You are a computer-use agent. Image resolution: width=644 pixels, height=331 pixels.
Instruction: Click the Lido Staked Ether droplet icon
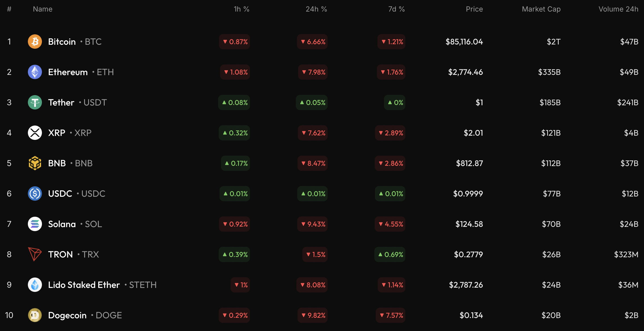click(x=35, y=285)
